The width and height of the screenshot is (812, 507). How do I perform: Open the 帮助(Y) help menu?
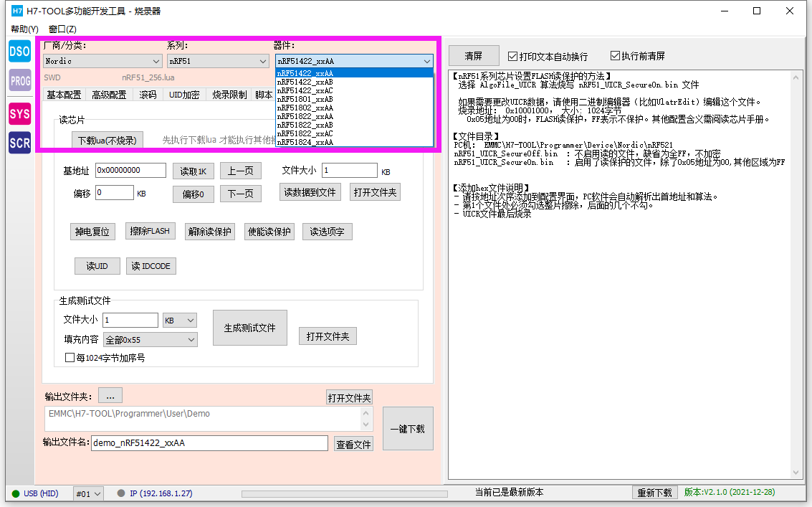[24, 29]
